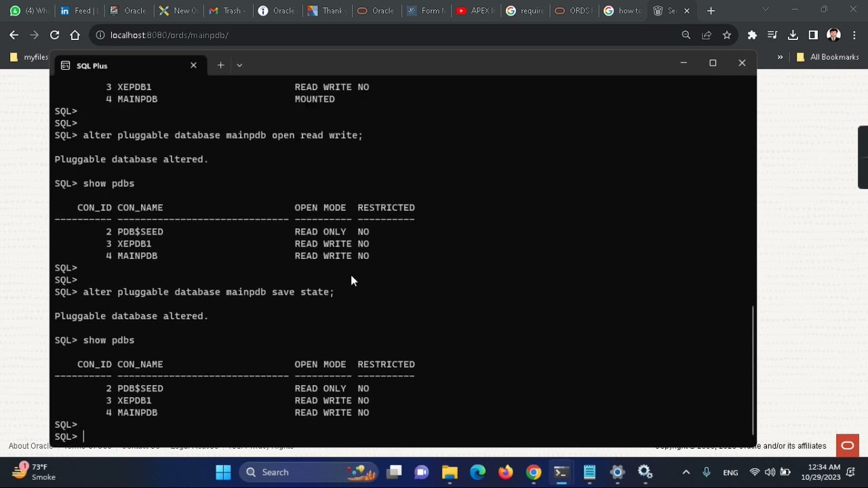Click the red Oracle chat icon

pos(847,445)
